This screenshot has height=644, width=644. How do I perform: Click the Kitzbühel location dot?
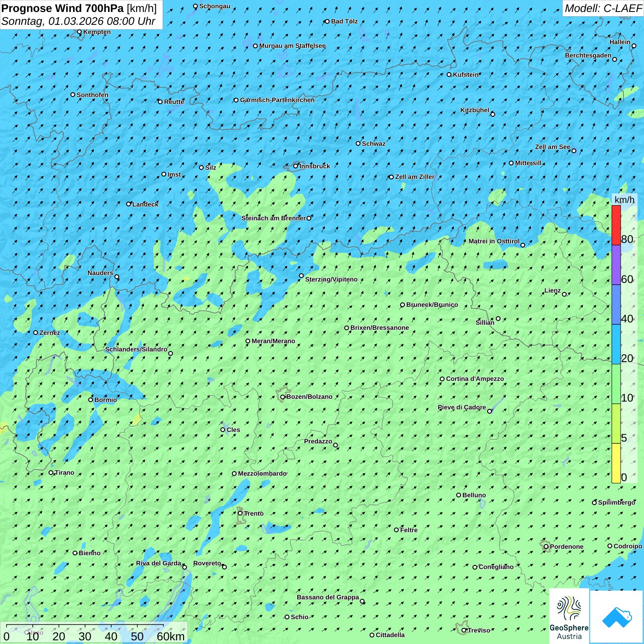[x=493, y=114]
